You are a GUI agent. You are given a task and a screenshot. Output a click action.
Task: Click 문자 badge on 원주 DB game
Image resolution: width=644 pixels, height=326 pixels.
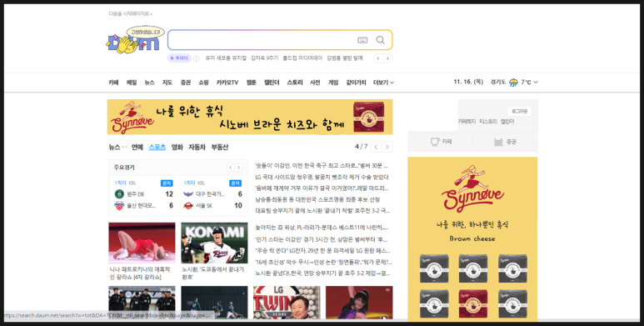(x=167, y=183)
